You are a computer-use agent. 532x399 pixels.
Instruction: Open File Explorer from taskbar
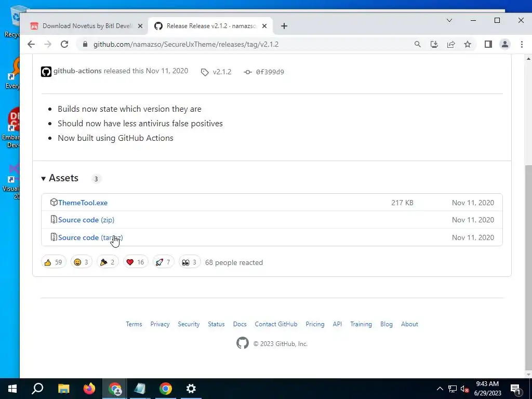pos(63,389)
